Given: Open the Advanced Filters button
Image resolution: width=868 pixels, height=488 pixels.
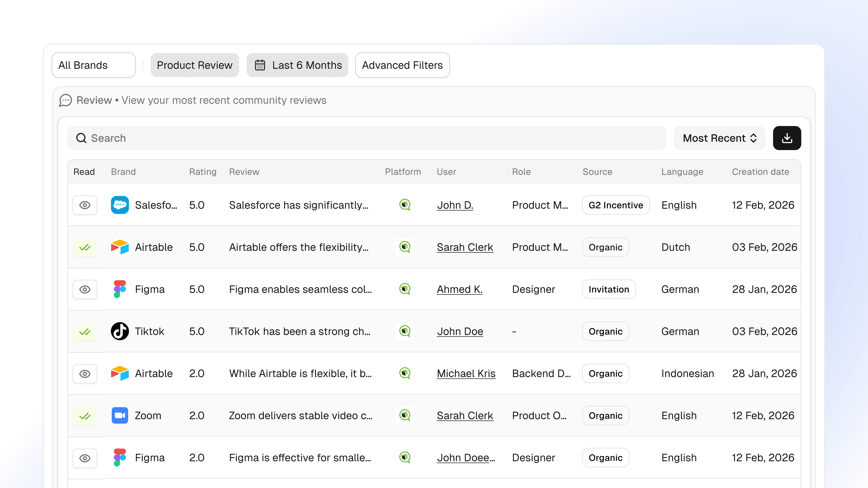Looking at the screenshot, I should point(402,65).
